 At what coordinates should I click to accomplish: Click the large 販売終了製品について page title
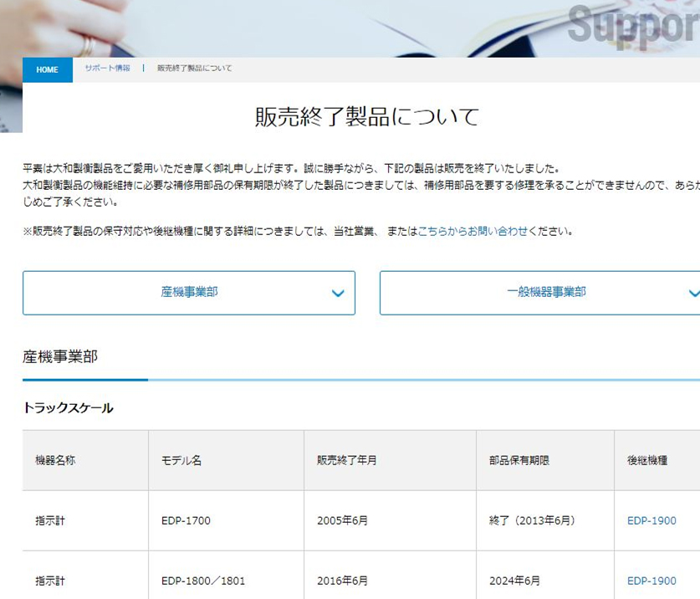click(366, 116)
